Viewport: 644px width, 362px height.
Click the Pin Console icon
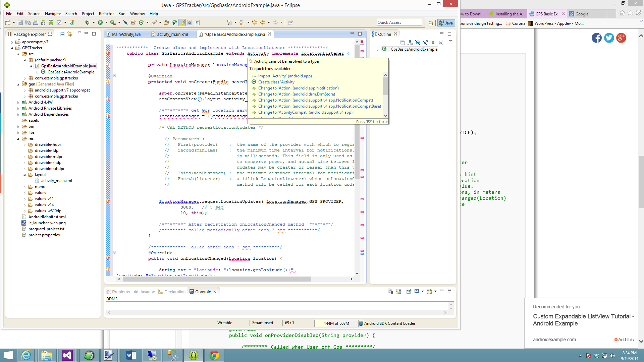click(409, 291)
